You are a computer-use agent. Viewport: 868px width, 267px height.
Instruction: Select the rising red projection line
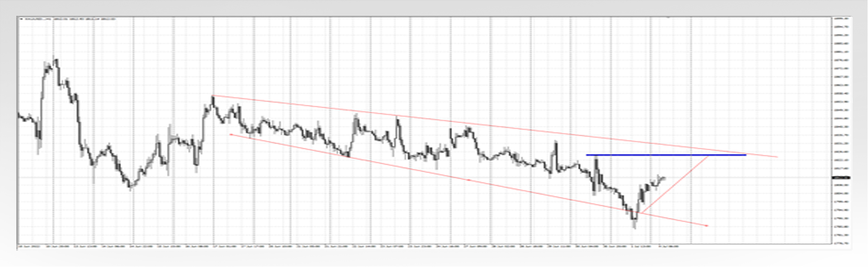click(x=674, y=184)
